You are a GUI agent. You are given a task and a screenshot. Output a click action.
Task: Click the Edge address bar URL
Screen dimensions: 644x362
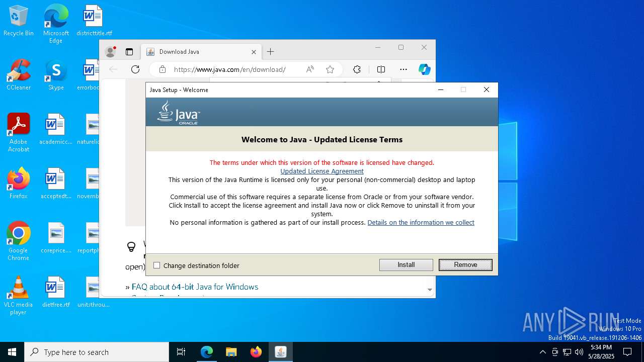tap(230, 69)
